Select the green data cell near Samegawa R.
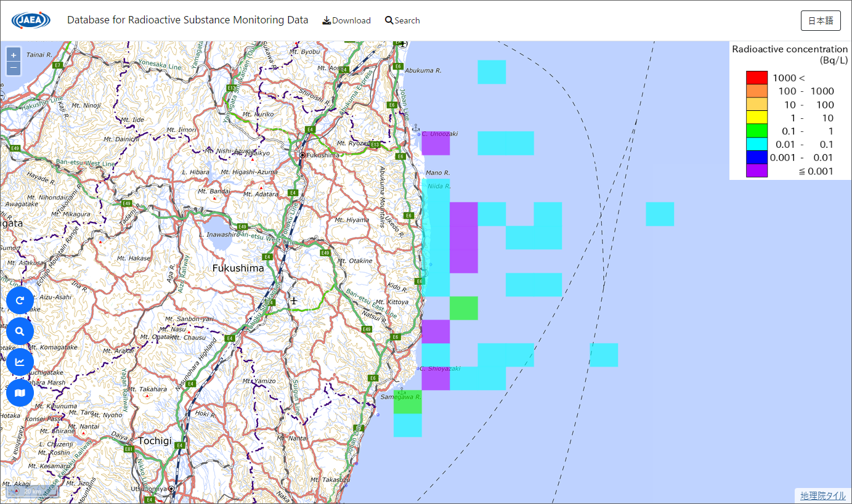 [x=407, y=402]
